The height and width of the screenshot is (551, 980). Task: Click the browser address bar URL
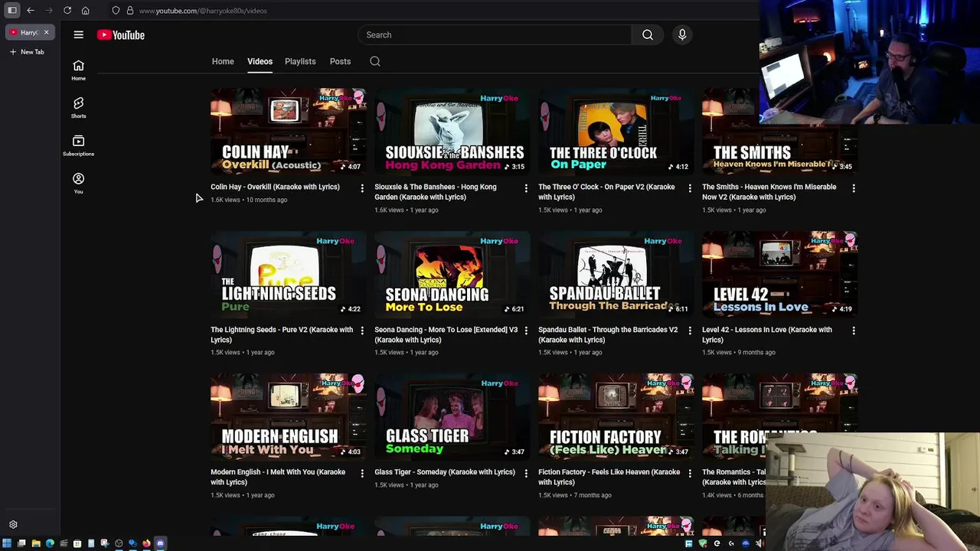point(203,11)
